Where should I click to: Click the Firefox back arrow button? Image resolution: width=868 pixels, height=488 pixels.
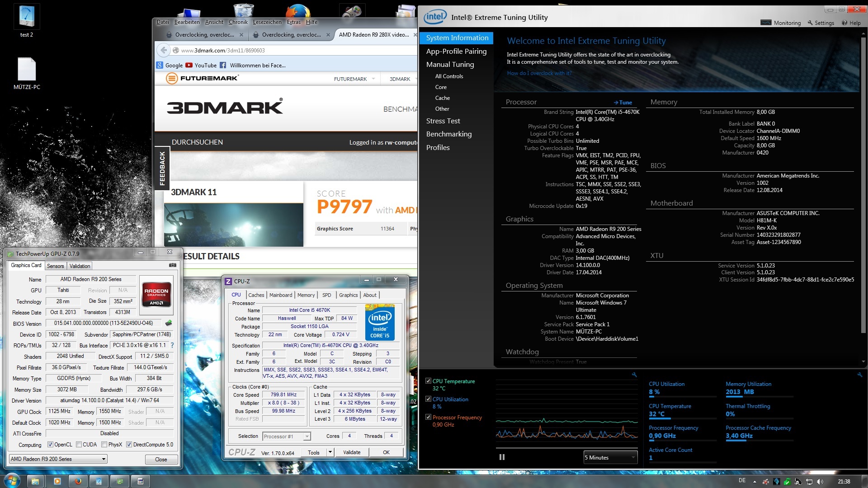164,50
